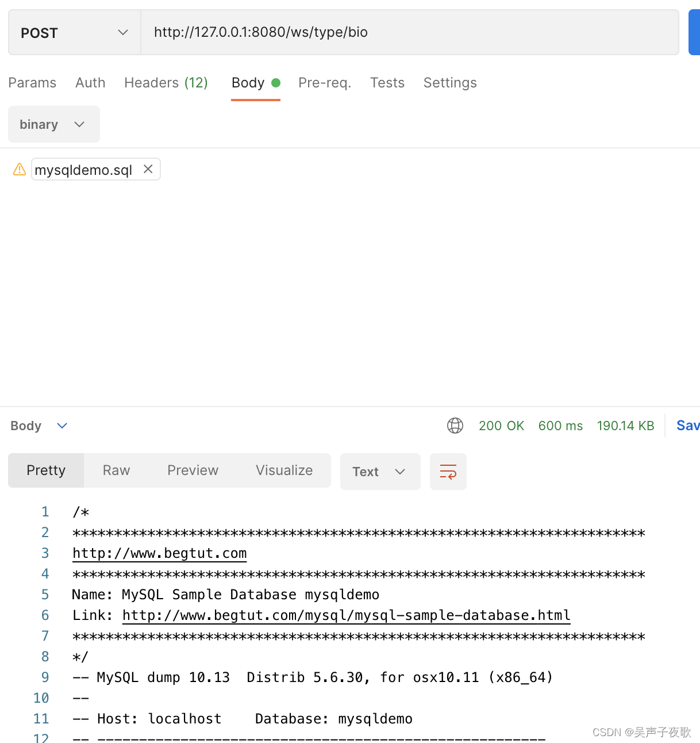700x743 pixels.
Task: Open the http://www.begtut.com link
Action: click(160, 553)
